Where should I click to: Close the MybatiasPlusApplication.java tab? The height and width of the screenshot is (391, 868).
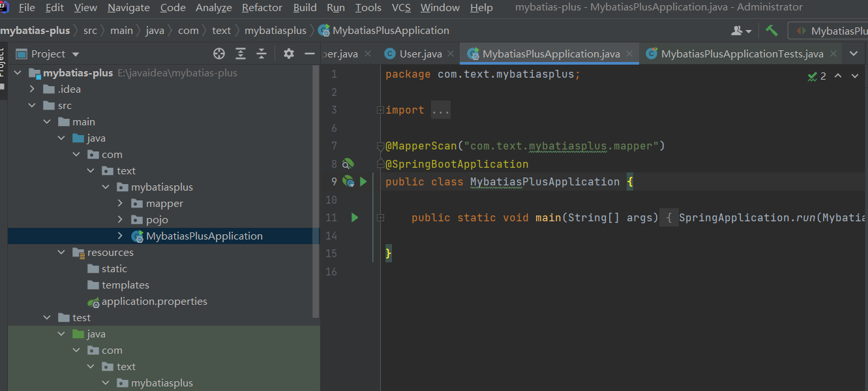(629, 54)
